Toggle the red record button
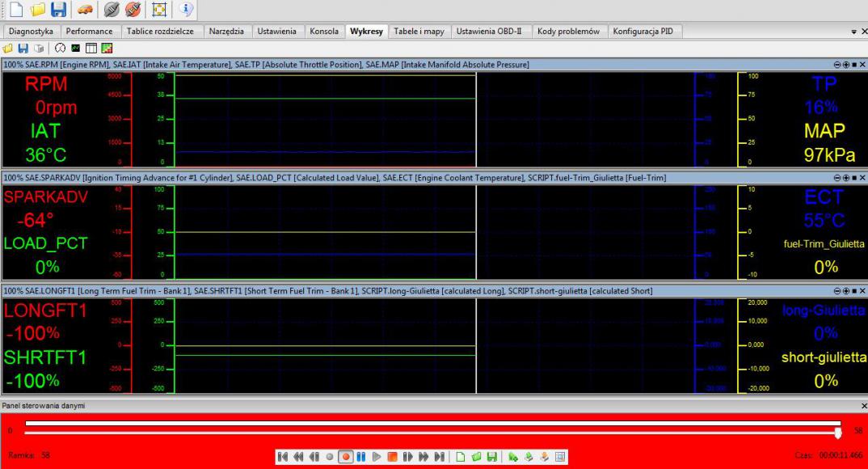The image size is (868, 469). tap(345, 456)
